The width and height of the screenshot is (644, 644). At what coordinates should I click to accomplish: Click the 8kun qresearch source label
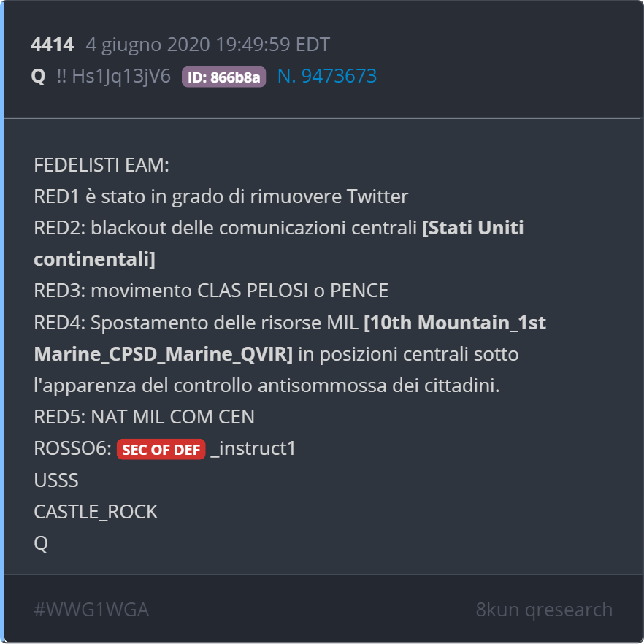point(544,610)
